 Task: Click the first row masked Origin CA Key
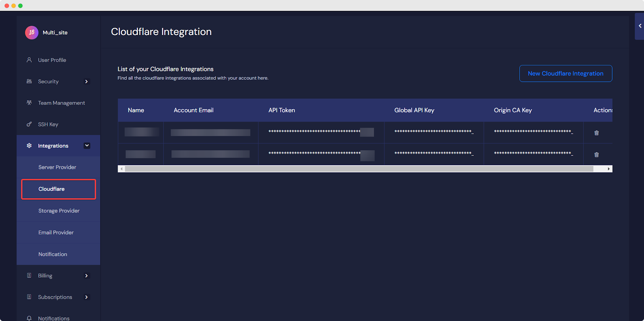click(533, 132)
